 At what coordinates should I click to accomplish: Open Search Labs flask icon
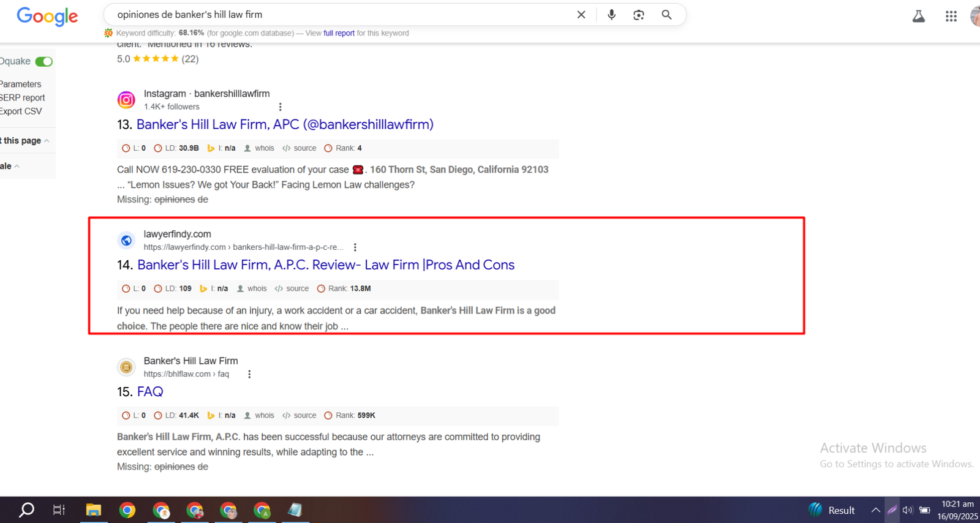(x=918, y=17)
